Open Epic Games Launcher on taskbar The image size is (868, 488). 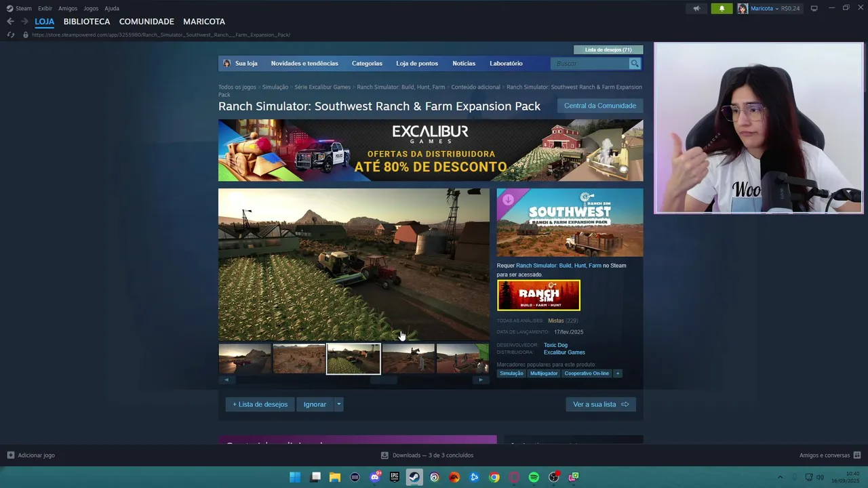(x=395, y=477)
